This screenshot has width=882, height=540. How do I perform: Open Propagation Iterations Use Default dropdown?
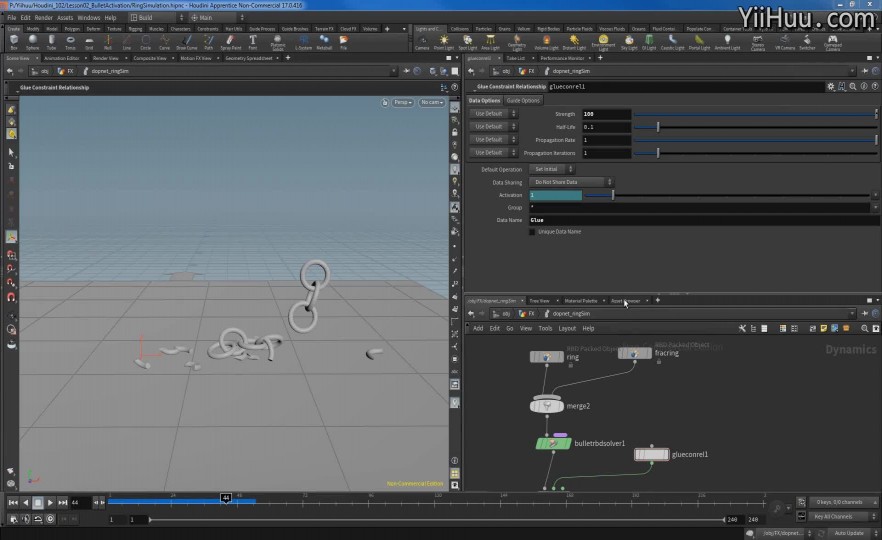pyautogui.click(x=493, y=152)
